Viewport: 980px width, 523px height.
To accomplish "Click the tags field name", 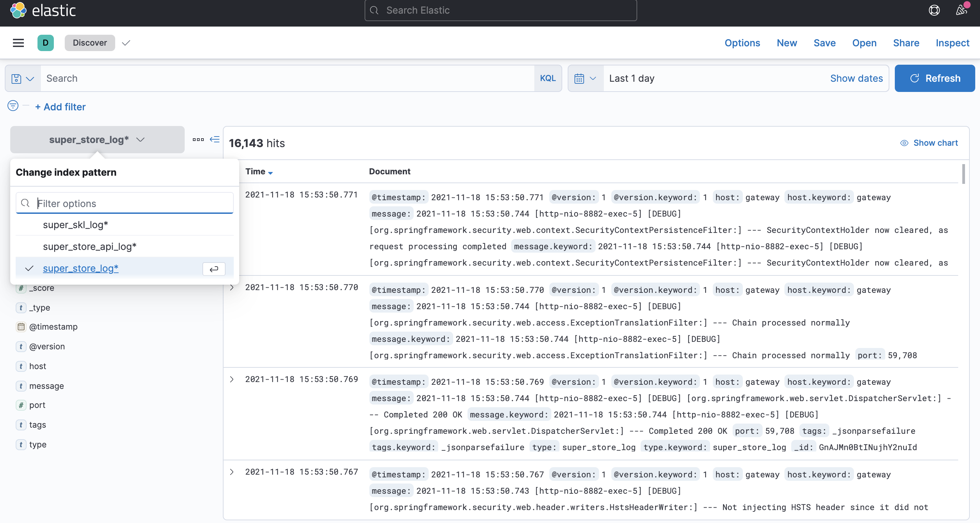I will point(38,425).
